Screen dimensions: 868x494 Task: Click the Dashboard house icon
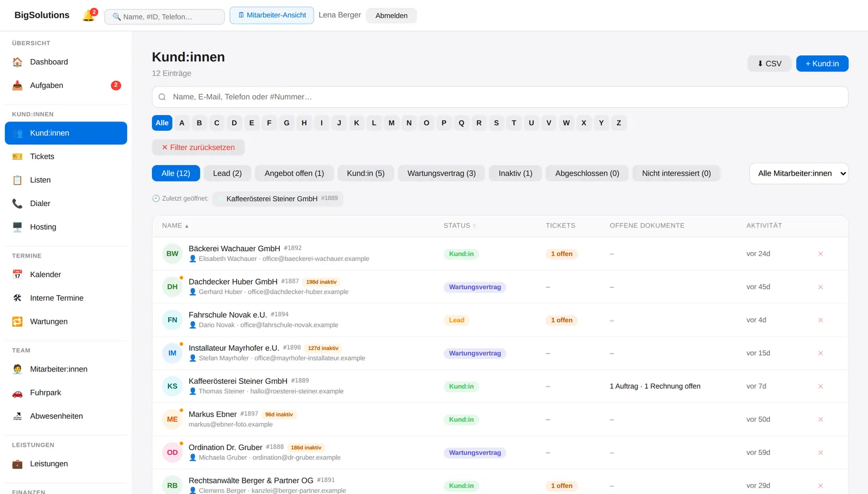(x=17, y=62)
